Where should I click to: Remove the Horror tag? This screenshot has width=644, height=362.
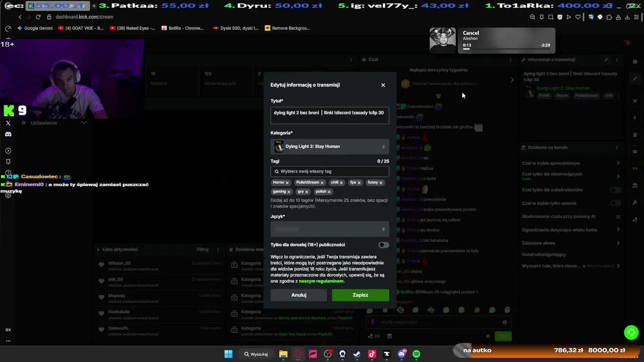[x=287, y=183]
